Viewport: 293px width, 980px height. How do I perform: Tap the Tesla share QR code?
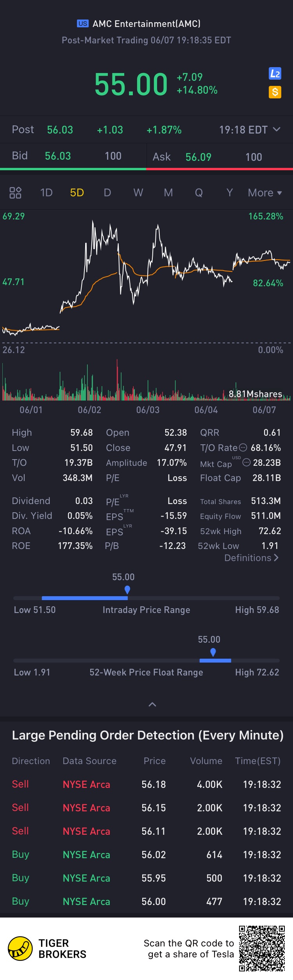(262, 948)
